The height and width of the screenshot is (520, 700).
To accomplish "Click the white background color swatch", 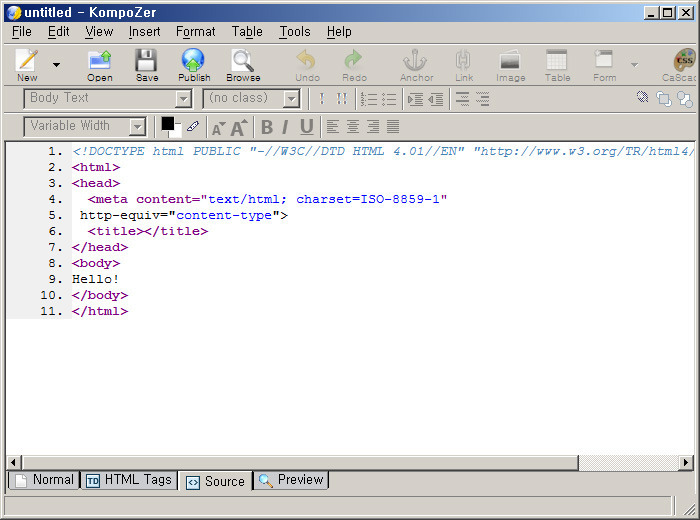I will click(x=176, y=132).
